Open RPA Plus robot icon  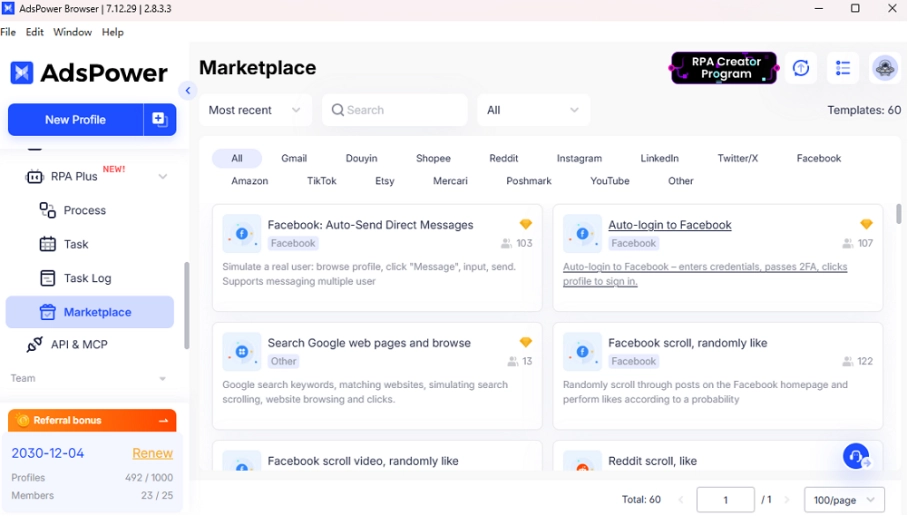(x=34, y=177)
